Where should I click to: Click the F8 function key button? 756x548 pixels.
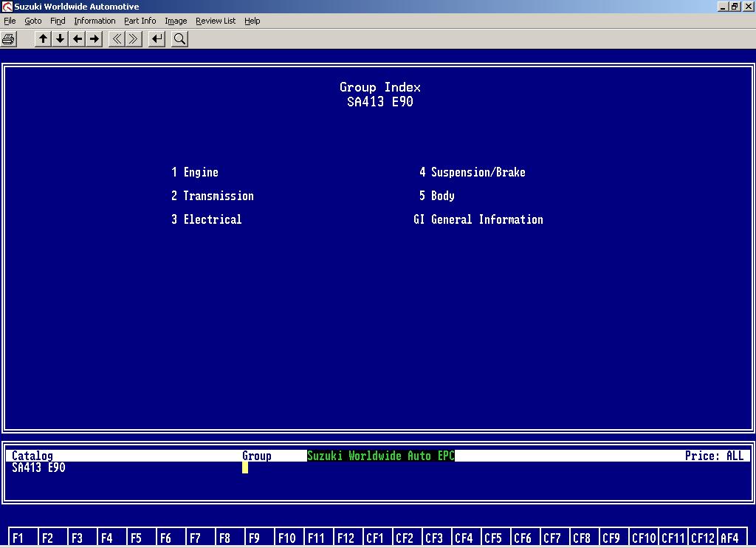(x=230, y=538)
